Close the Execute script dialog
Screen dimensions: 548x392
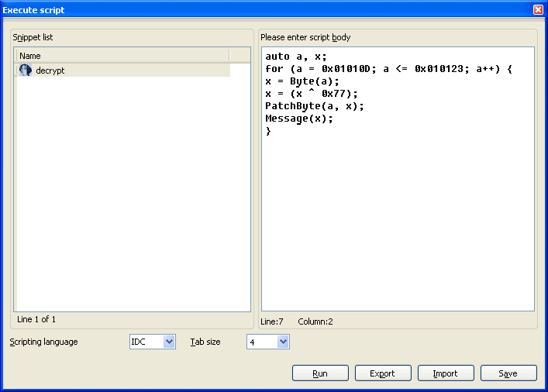pos(538,10)
